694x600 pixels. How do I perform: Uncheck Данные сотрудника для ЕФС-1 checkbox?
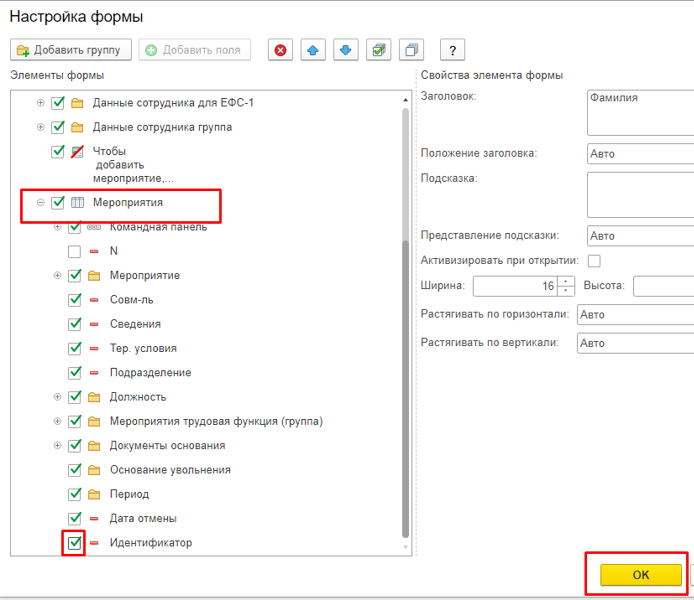pyautogui.click(x=58, y=103)
